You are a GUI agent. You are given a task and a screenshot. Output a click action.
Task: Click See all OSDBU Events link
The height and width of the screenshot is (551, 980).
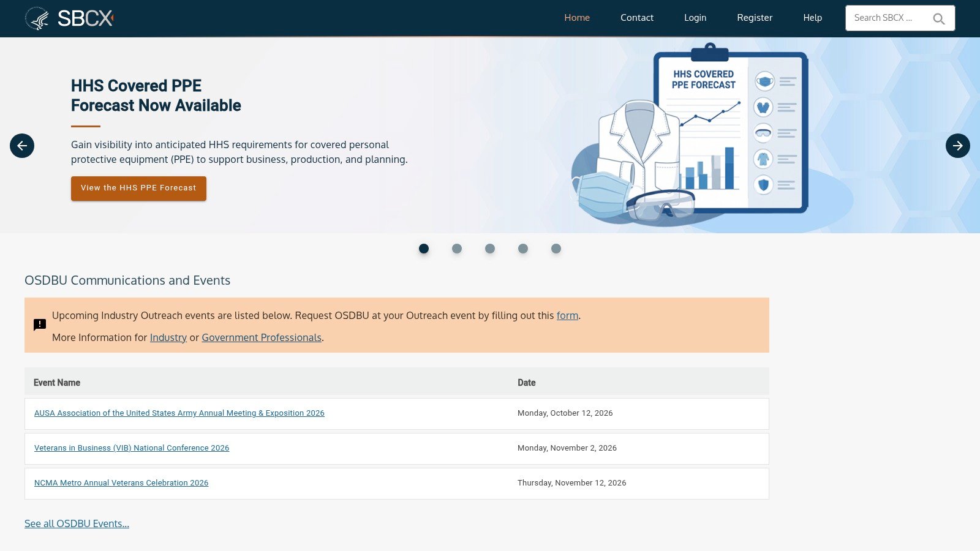pos(77,523)
